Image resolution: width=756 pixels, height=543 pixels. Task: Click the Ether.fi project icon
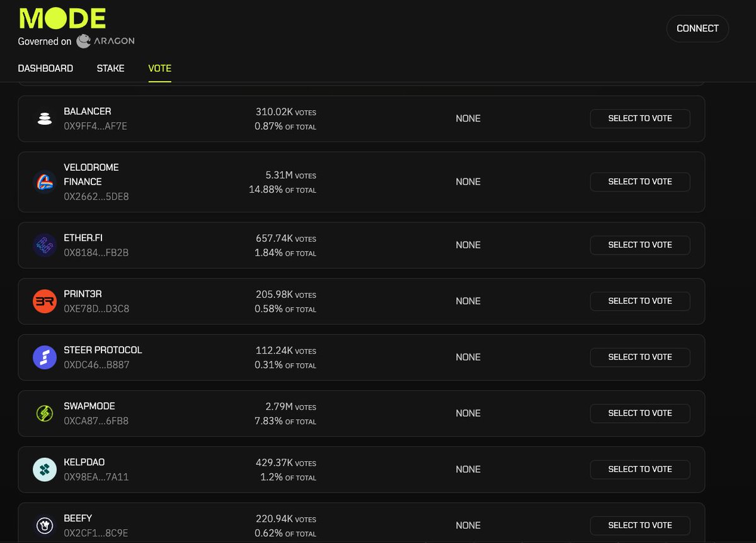(x=45, y=245)
